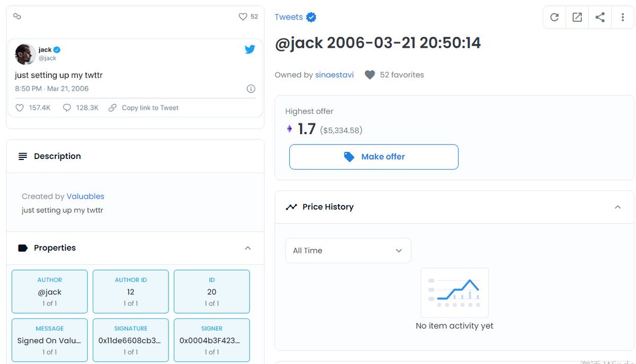Favorite the item with the heart icon

tap(242, 16)
